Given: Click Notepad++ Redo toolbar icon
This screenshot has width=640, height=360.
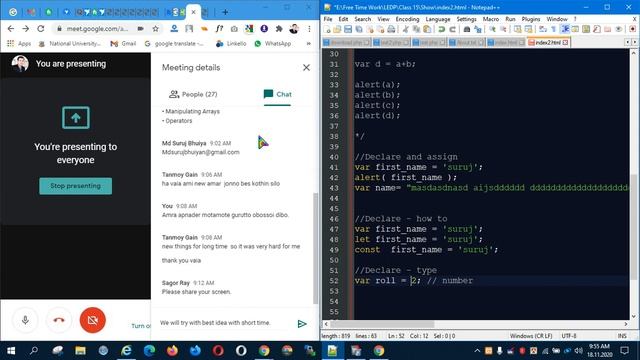Looking at the screenshot, I should [x=452, y=29].
